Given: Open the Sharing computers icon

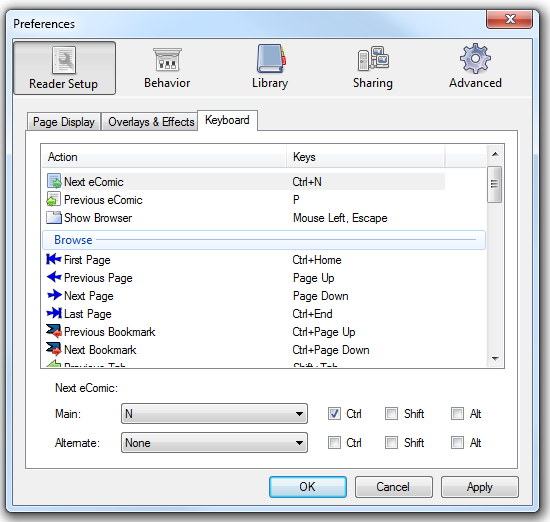Looking at the screenshot, I should (373, 58).
